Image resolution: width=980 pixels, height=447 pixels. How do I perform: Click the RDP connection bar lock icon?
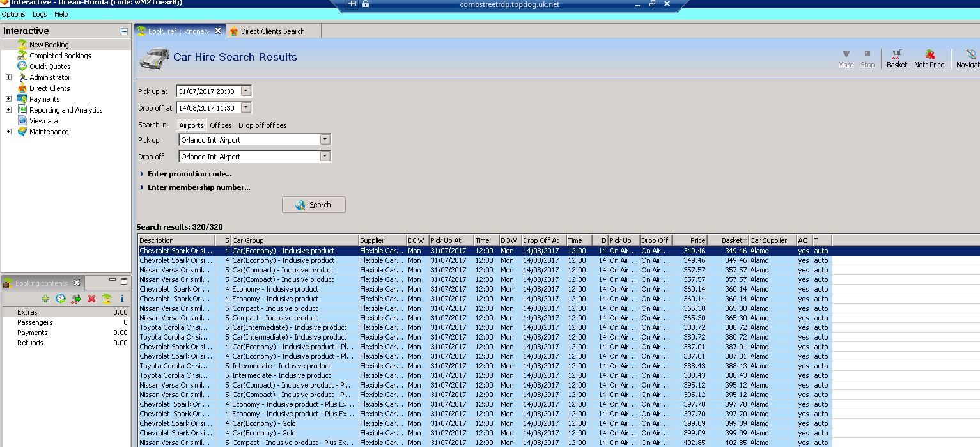click(x=366, y=4)
